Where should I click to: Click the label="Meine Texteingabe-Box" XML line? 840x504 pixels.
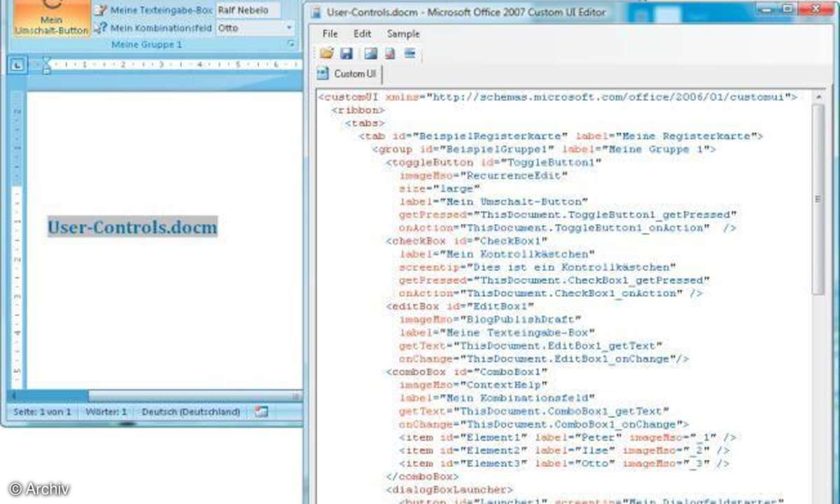coord(497,332)
